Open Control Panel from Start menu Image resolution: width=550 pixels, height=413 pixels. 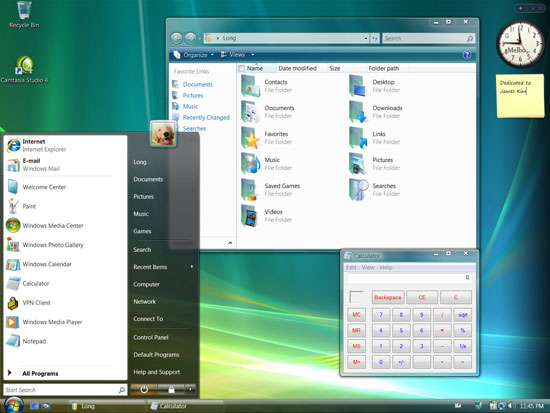pos(151,337)
